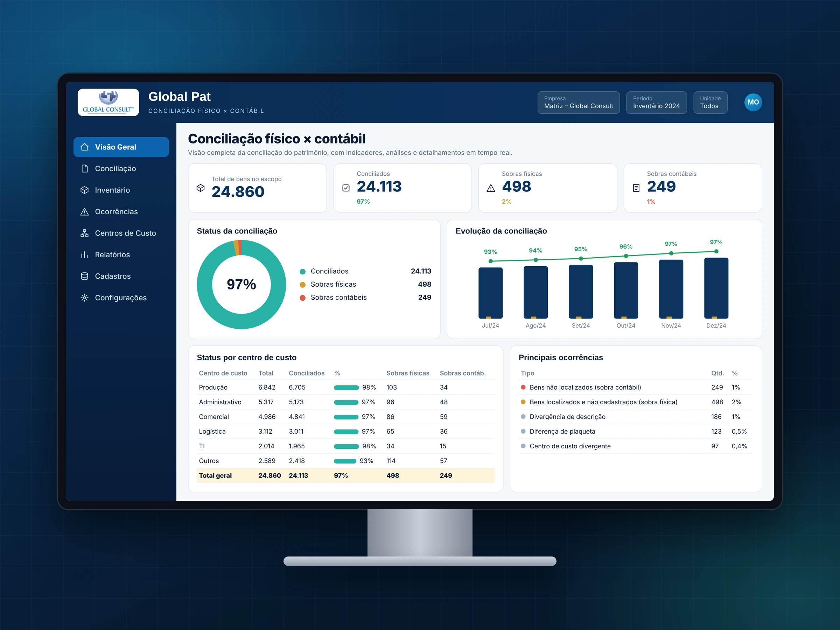Screen dimensions: 840x630
Task: Click the 97% donut chart center
Action: tap(241, 284)
